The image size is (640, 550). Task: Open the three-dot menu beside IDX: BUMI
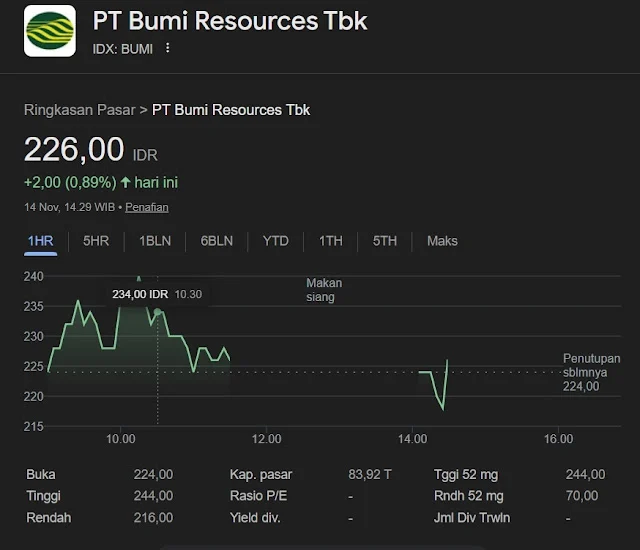click(167, 48)
